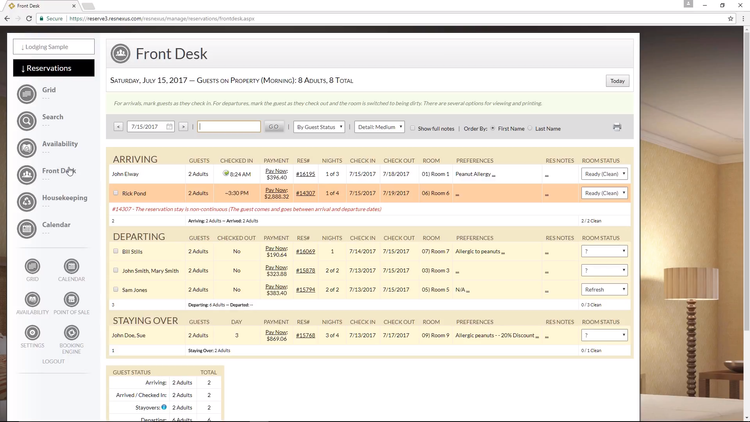
Task: Click the small CALENDAR shortcut icon
Action: click(x=71, y=266)
